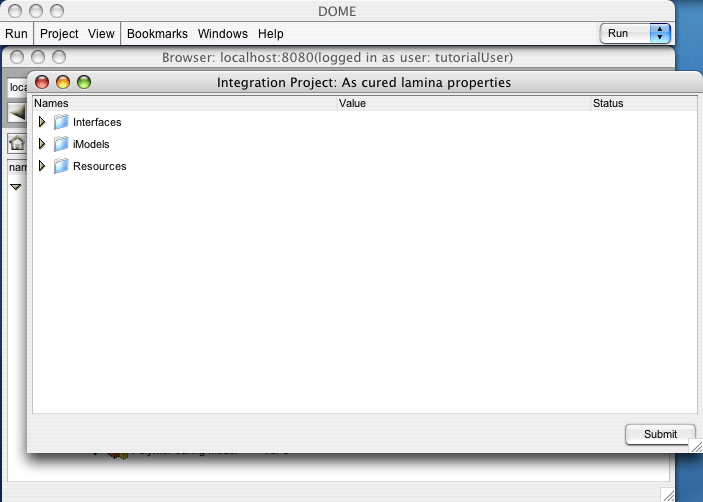The width and height of the screenshot is (703, 502).
Task: Open the Bookmarks menu
Action: point(157,34)
